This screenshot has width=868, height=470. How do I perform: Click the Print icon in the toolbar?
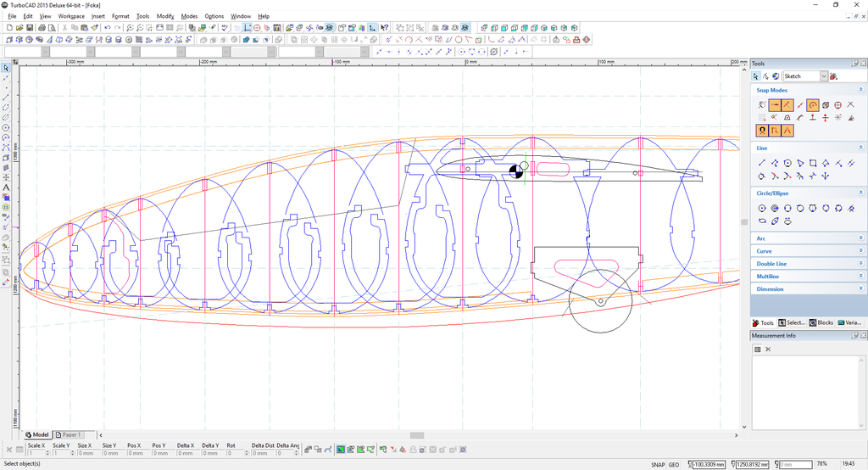(41, 27)
